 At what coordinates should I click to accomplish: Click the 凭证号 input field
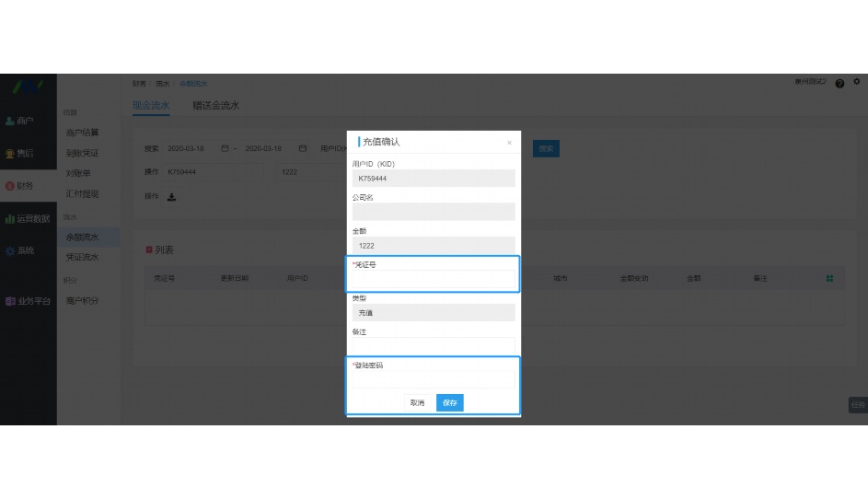pos(433,280)
